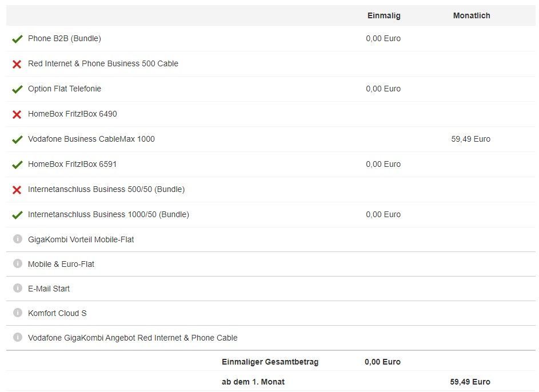This screenshot has height=392, width=539.
Task: Click red X beside Red Internet & Phone Business 500 Cable
Action: [17, 64]
